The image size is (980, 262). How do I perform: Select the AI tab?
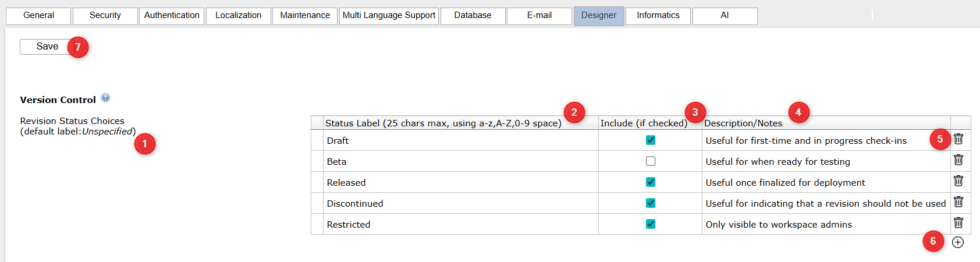point(725,16)
